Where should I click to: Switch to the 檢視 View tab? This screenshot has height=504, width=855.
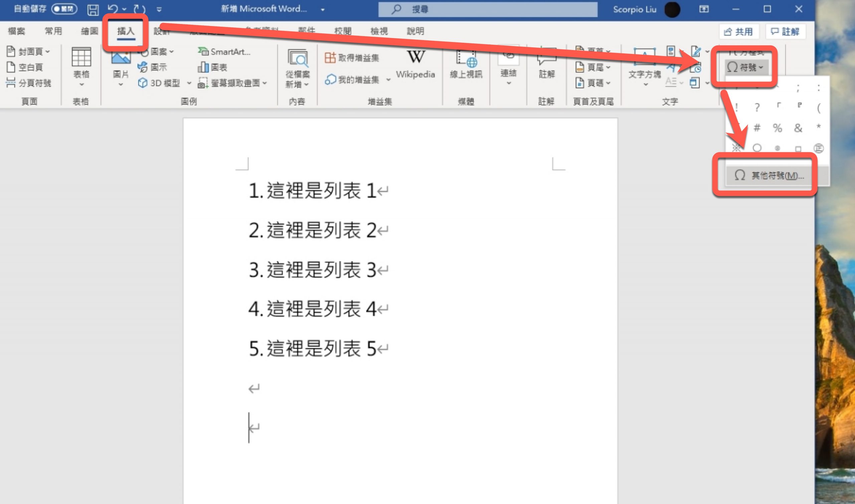click(x=379, y=31)
